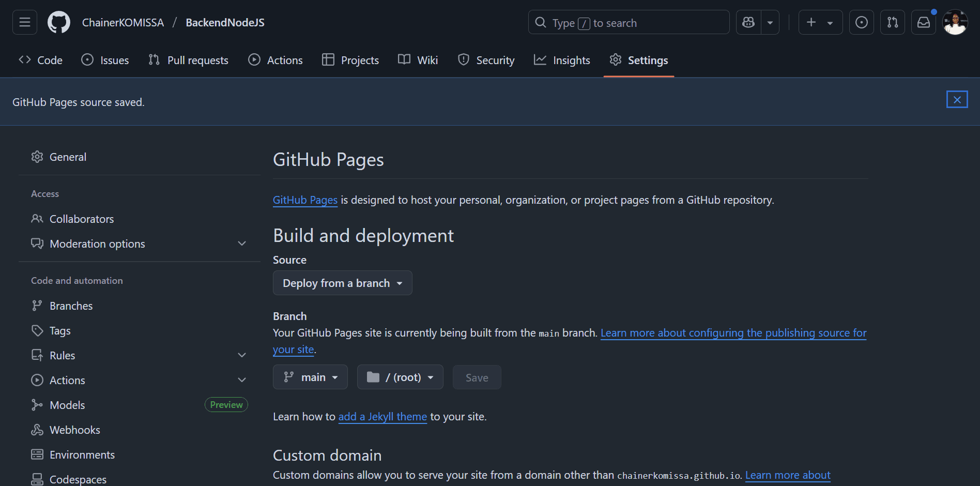Click the Branches icon under Code and automation
This screenshot has width=980, height=486.
(x=37, y=306)
